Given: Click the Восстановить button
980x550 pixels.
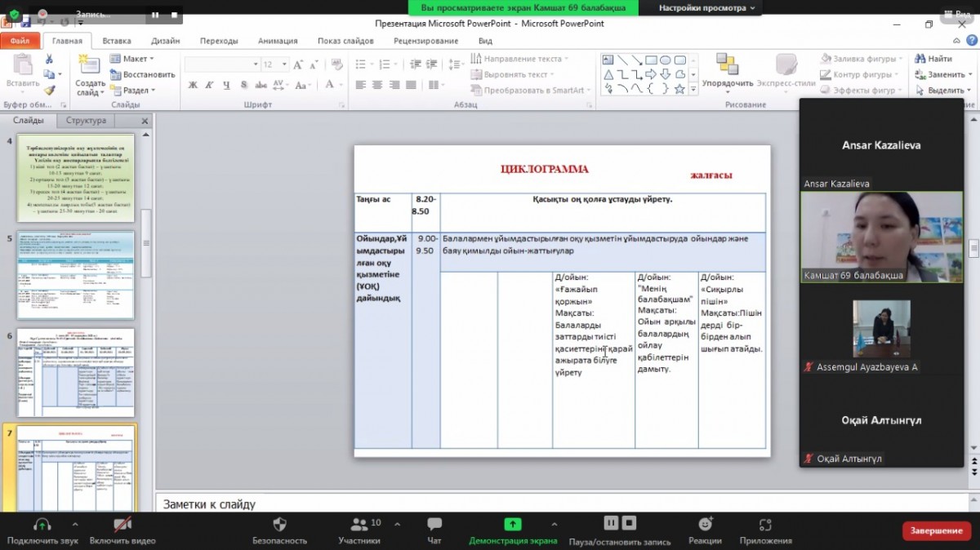Looking at the screenshot, I should [143, 74].
